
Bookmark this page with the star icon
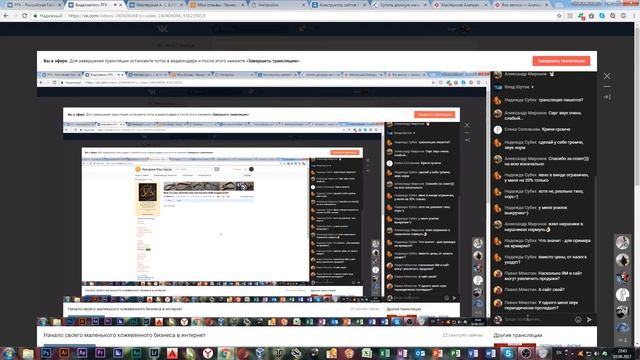[559, 16]
